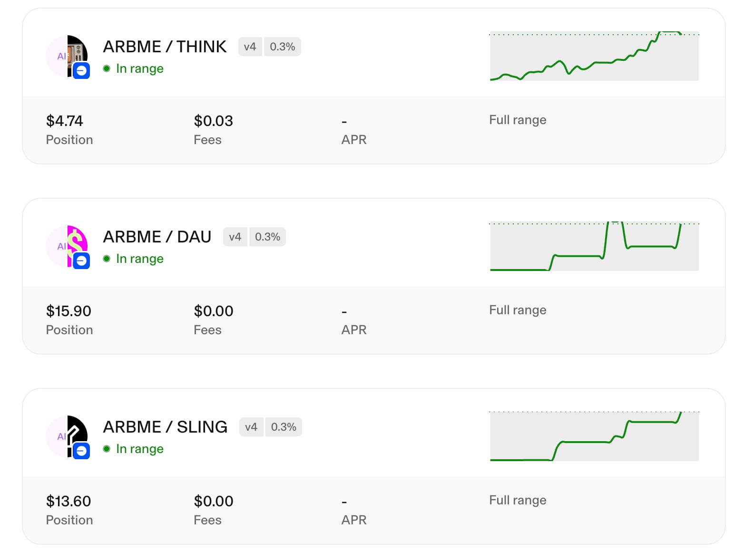Click the v4 badge on ARBME / THINK
The width and height of the screenshot is (744, 560).
pos(250,47)
